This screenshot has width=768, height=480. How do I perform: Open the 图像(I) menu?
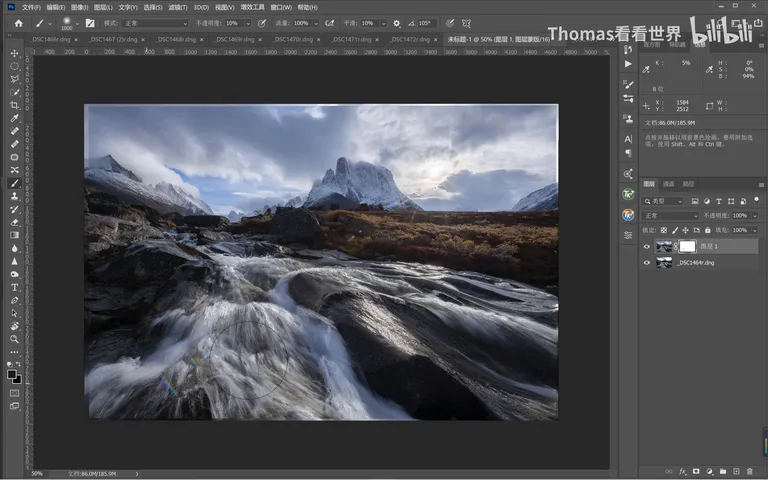click(79, 7)
